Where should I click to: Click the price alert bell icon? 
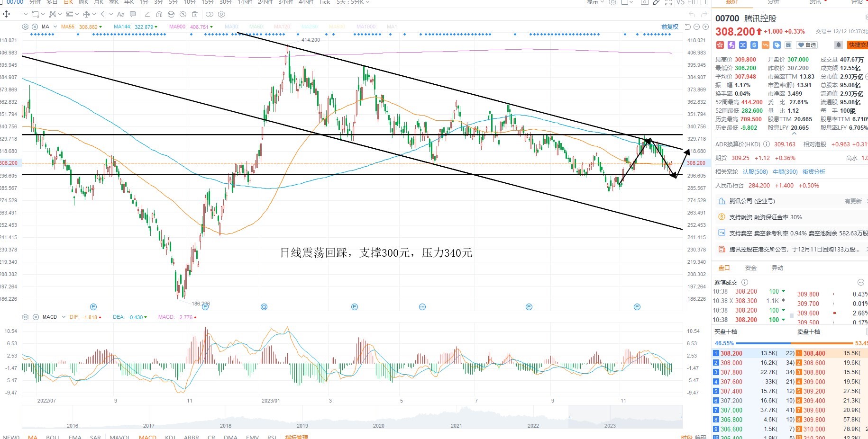pyautogui.click(x=838, y=45)
